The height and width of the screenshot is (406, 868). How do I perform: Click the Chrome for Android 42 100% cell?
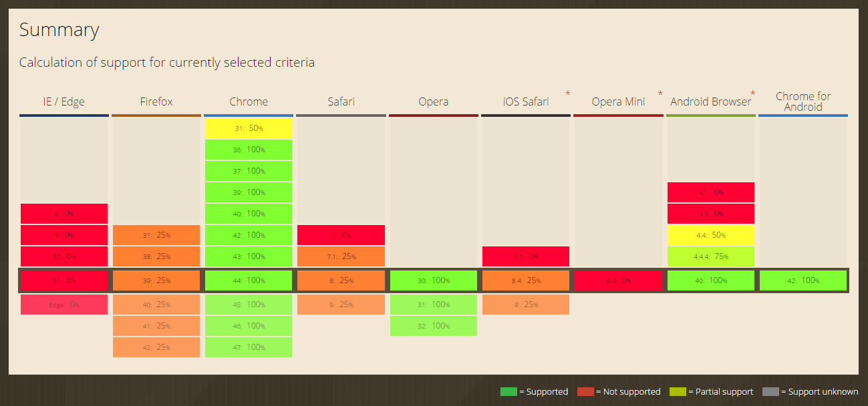803,280
